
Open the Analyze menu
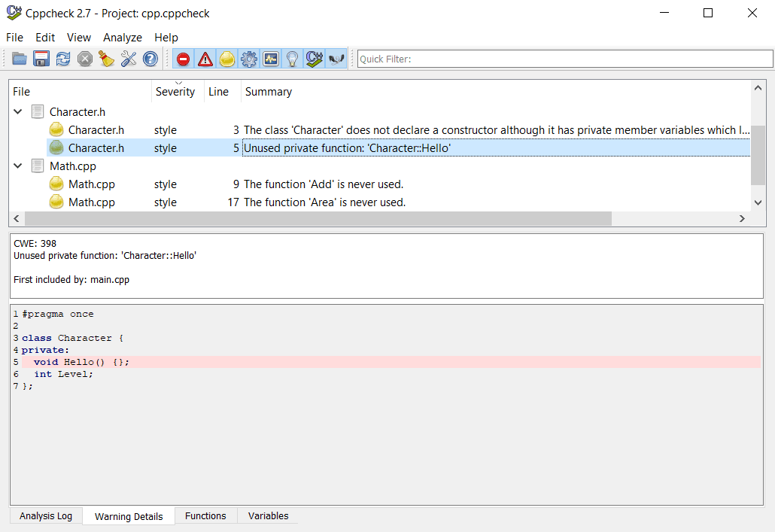click(x=122, y=38)
